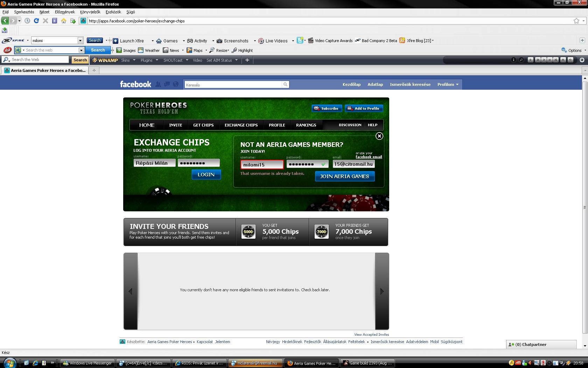Click the Subscribe button

point(327,108)
